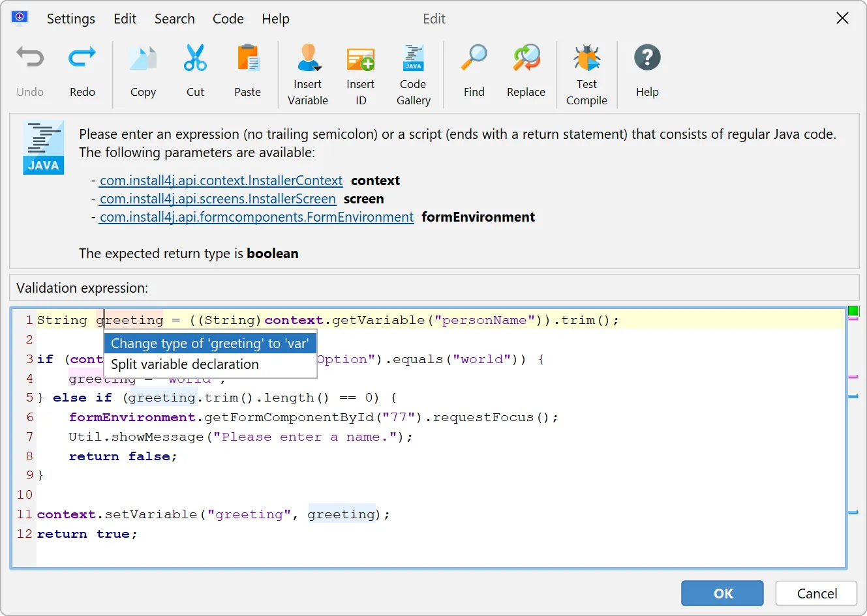Viewport: 867px width, 616px height.
Task: Click the 'Validation expression:' label
Action: (x=82, y=288)
